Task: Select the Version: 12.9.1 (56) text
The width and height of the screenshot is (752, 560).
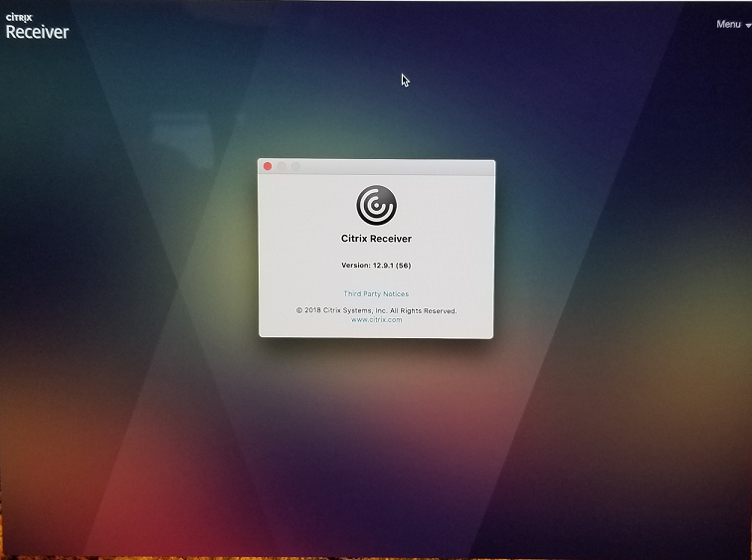Action: (x=376, y=266)
